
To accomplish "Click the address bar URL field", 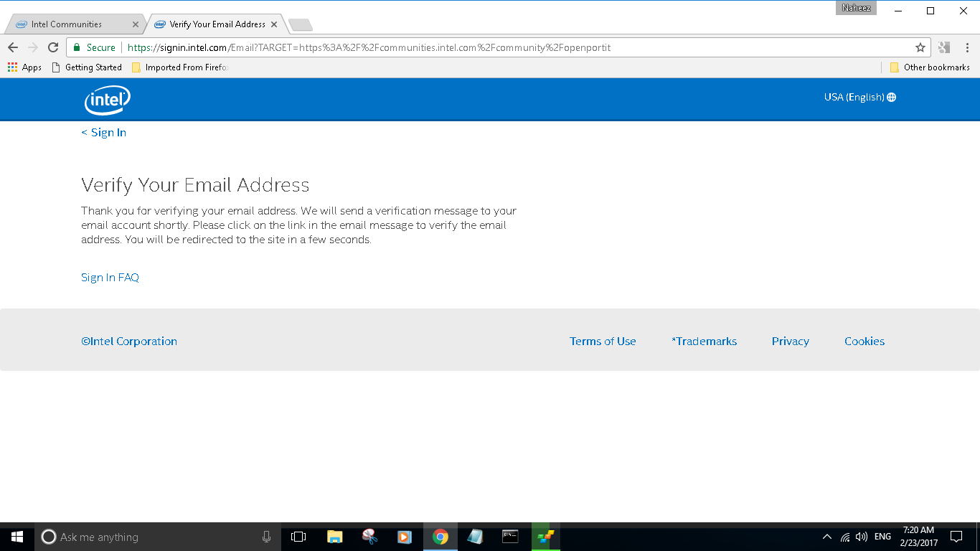I will 499,47.
